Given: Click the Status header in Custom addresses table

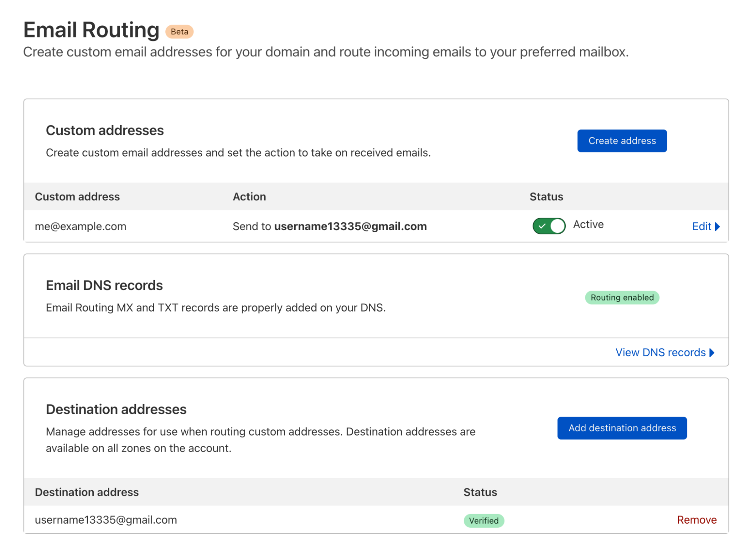Looking at the screenshot, I should coord(546,197).
